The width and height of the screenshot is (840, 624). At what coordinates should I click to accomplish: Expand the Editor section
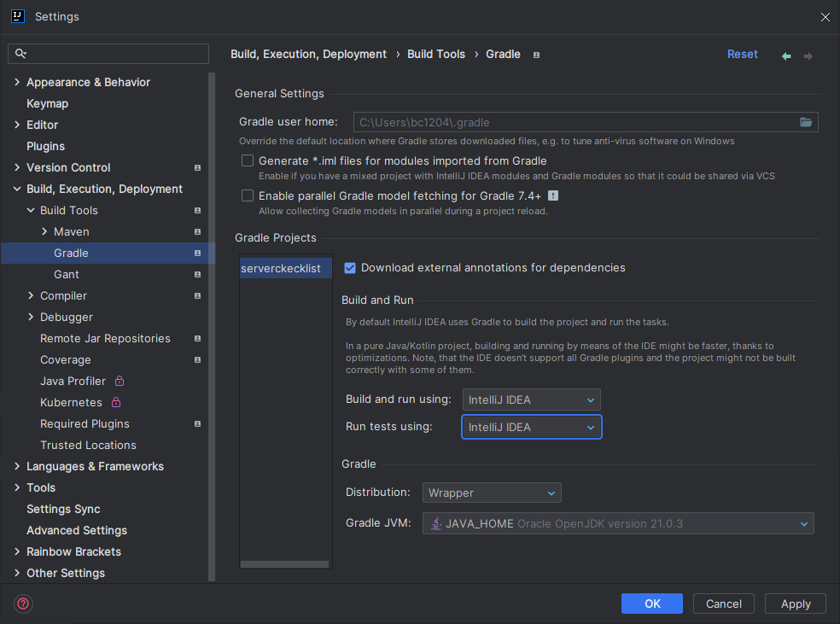(17, 125)
